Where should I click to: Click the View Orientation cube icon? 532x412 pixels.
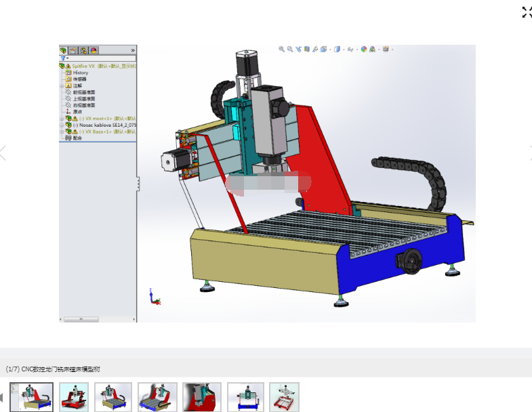coord(324,49)
